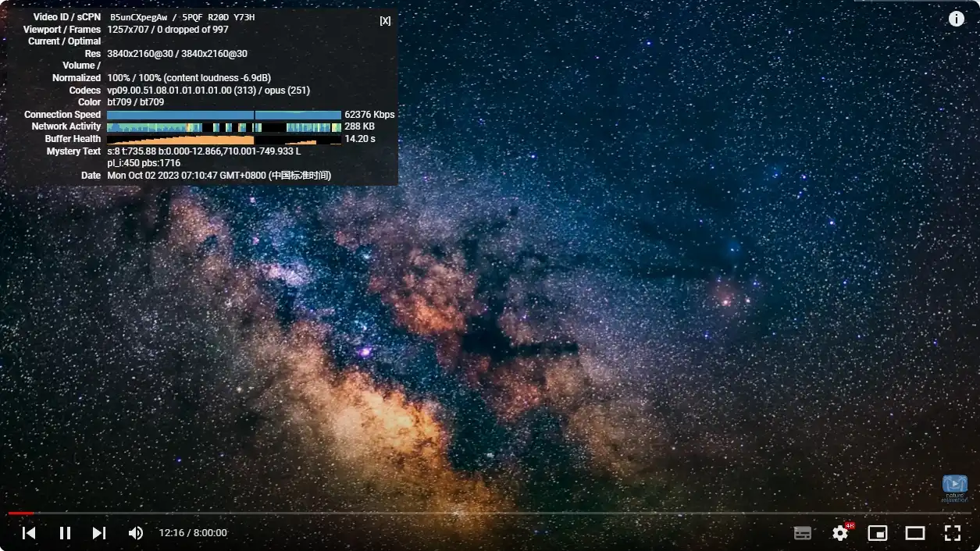Switch to theater mode
The width and height of the screenshot is (980, 551).
coord(915,533)
